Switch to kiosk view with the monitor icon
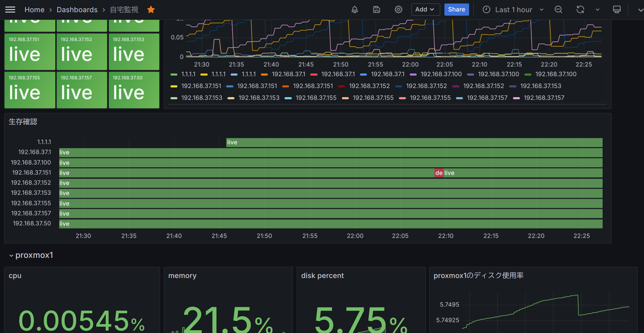The height and width of the screenshot is (333, 644). 617,10
